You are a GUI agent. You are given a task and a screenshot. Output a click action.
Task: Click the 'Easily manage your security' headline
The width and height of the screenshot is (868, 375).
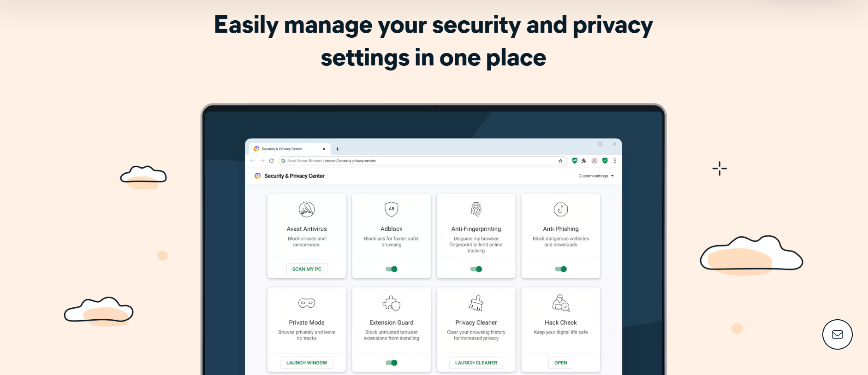point(434,41)
